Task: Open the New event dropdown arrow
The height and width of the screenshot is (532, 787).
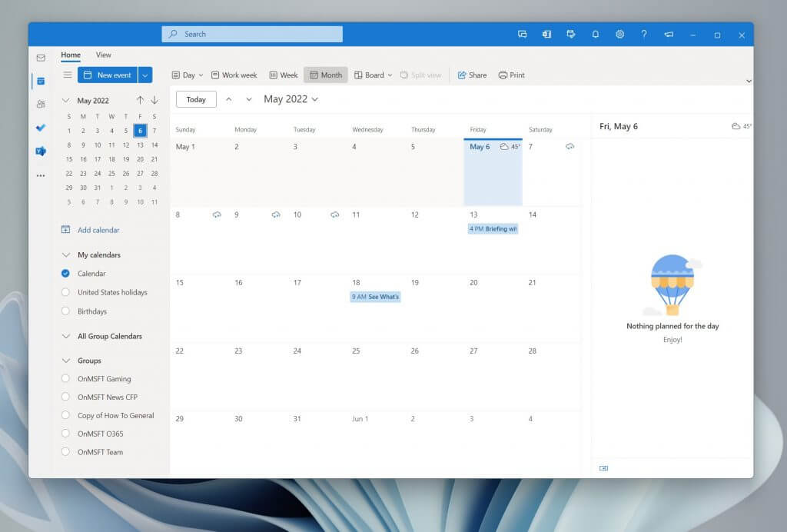Action: 145,75
